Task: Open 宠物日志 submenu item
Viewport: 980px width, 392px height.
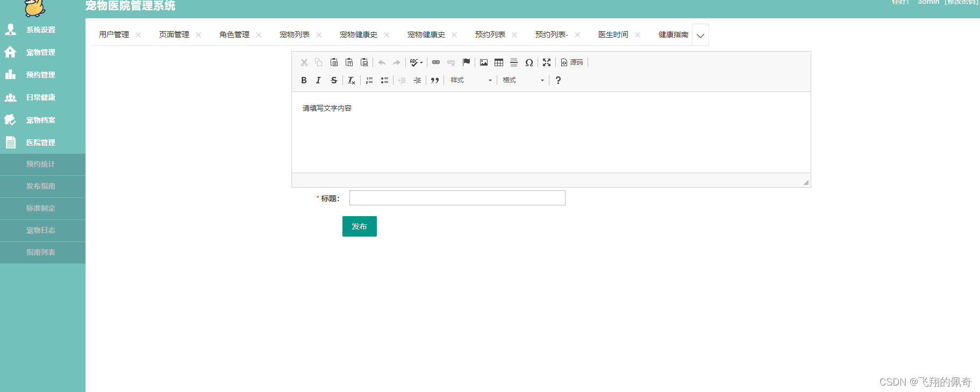Action: tap(42, 231)
